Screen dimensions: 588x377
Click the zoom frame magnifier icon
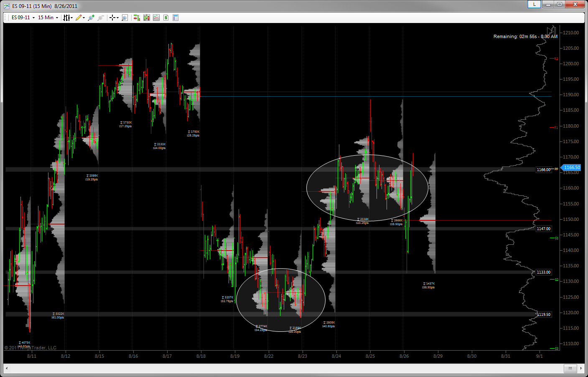tap(125, 18)
